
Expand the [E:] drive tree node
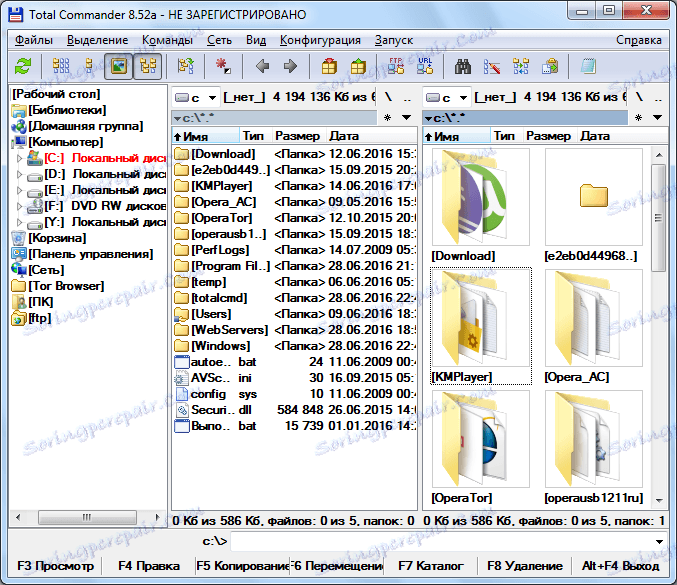(19, 190)
